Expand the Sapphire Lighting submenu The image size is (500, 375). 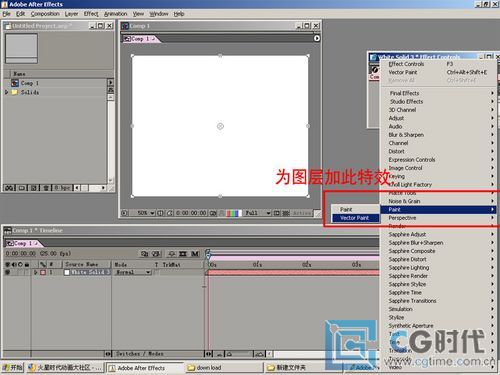(438, 267)
